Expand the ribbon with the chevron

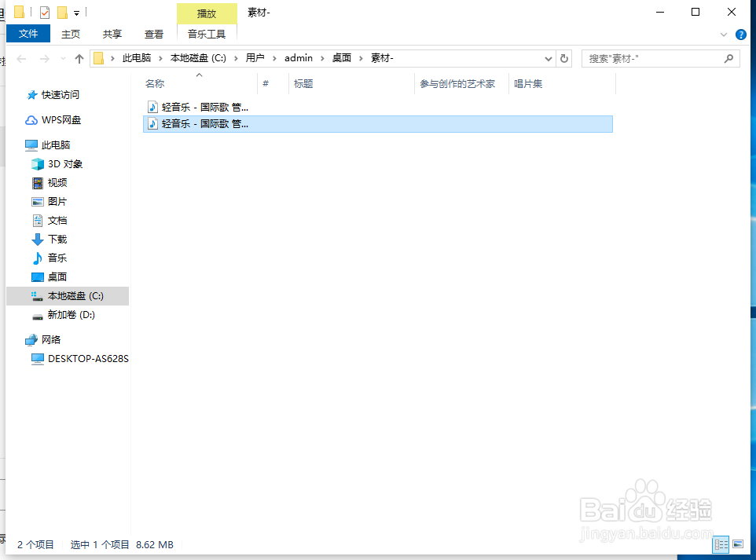tap(723, 35)
